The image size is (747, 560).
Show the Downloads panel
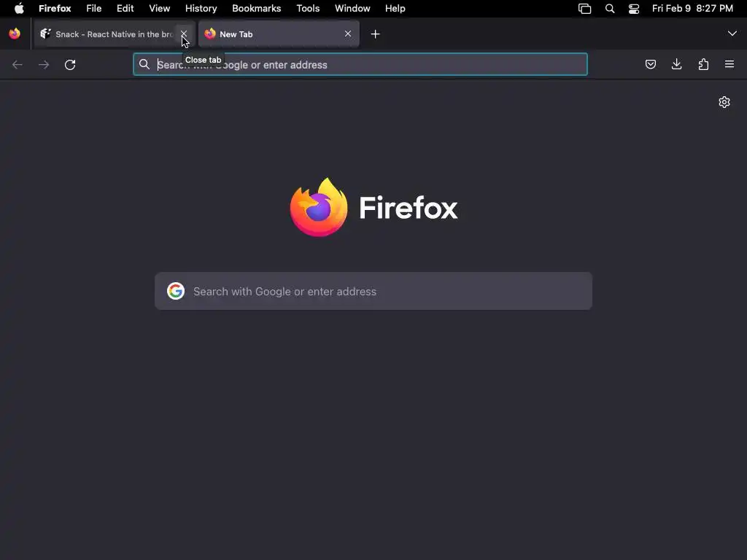click(x=676, y=64)
